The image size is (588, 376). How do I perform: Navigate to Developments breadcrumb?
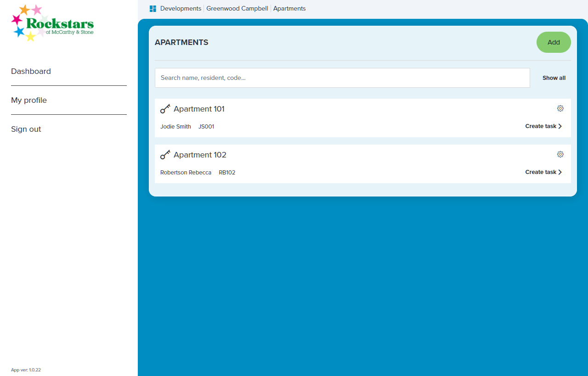(x=181, y=9)
